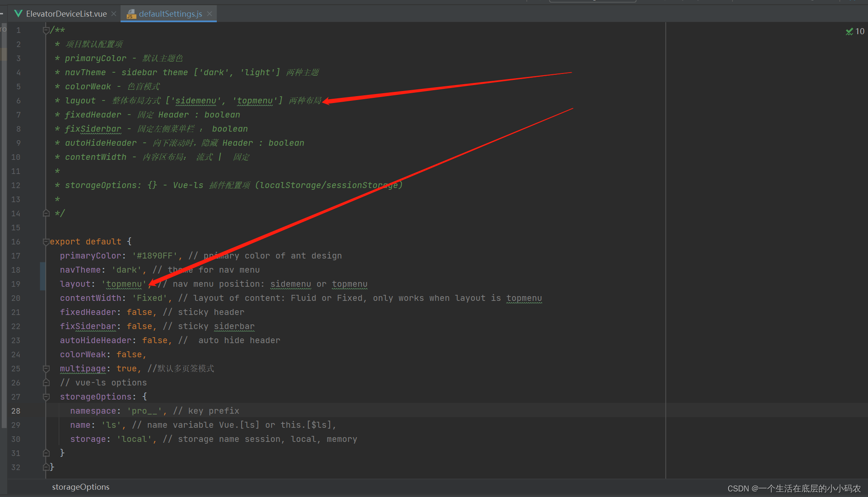Close the defaultSettings.js tab
Viewport: 868px width, 497px height.
coord(210,14)
